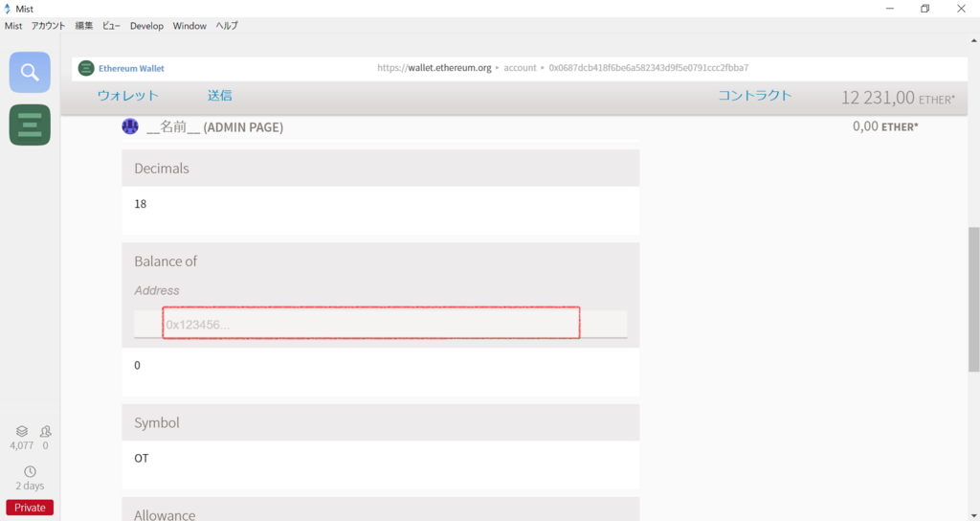
Task: Go to the 送信 tab
Action: point(220,96)
